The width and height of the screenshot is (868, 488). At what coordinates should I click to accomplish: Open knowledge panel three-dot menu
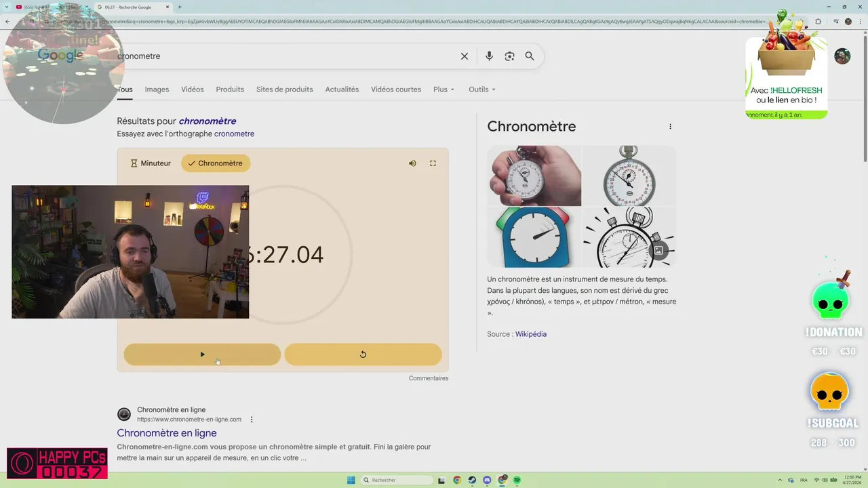tap(670, 127)
